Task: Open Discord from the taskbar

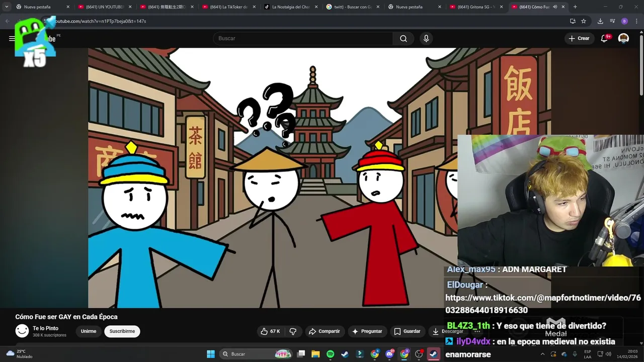Action: 389,354
